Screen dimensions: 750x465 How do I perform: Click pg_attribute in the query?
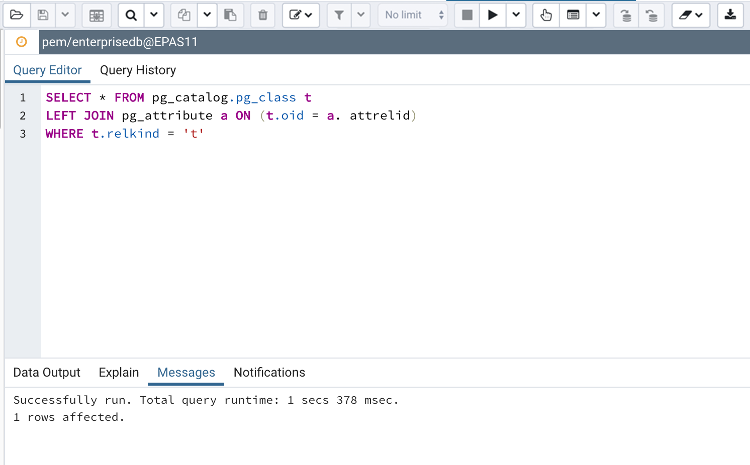[x=167, y=116]
